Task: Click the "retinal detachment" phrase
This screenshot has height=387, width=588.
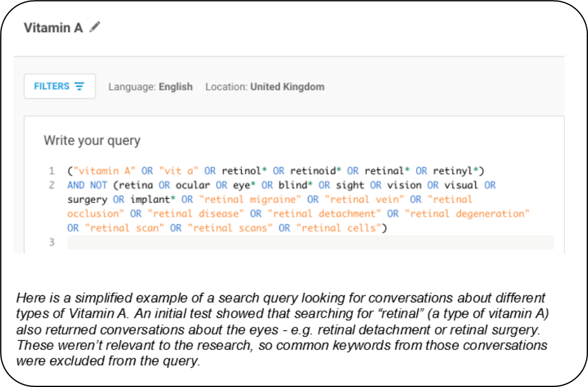Action: 324,214
